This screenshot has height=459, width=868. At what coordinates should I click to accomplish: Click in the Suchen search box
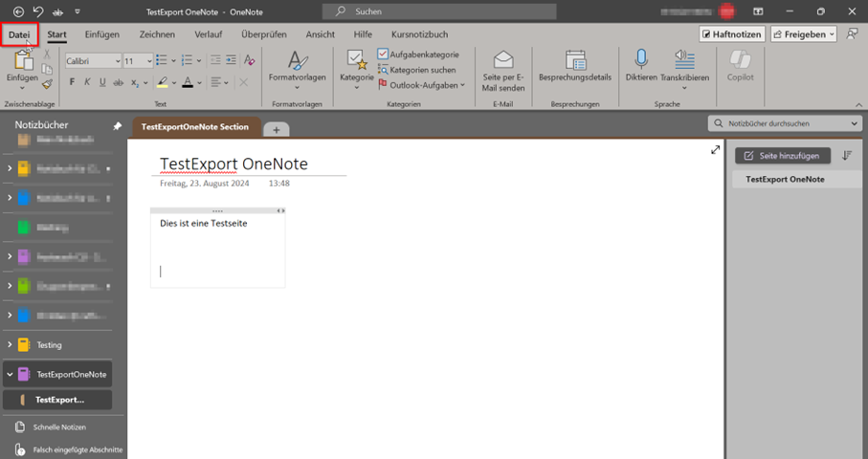coord(439,11)
